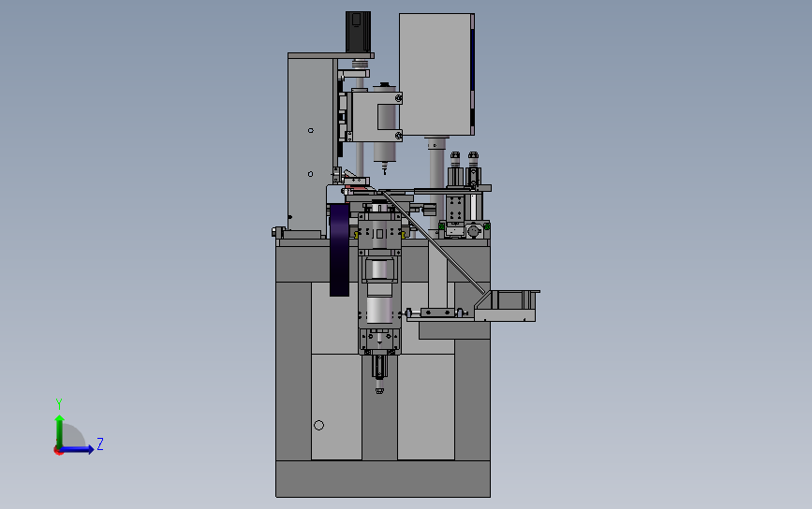This screenshot has width=812, height=509.
Task: Select the parts collection tray on the right side
Action: [507, 306]
